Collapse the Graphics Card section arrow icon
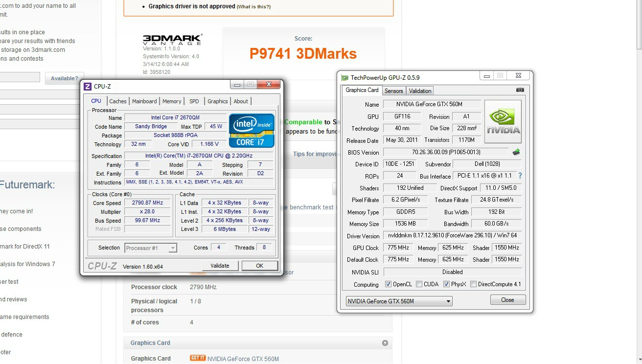The width and height of the screenshot is (642, 364). tap(385, 343)
